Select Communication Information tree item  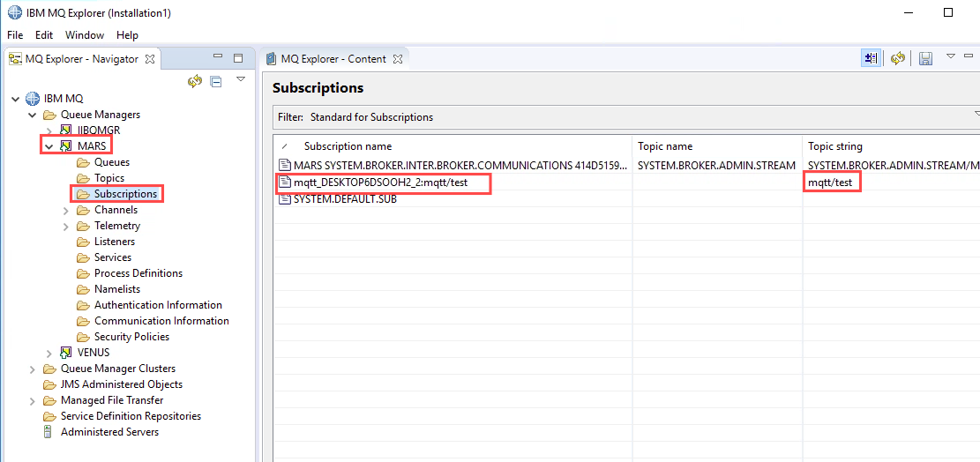click(x=161, y=321)
